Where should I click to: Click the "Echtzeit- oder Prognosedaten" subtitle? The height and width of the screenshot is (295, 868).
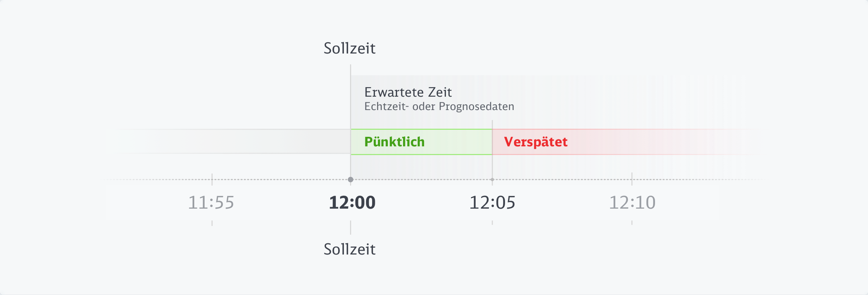(439, 106)
